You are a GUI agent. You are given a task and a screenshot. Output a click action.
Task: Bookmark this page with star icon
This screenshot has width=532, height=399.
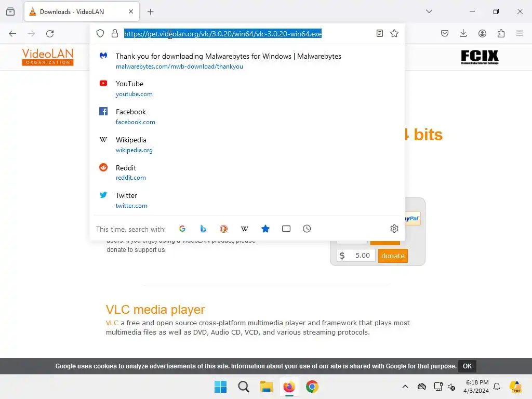pyautogui.click(x=394, y=33)
